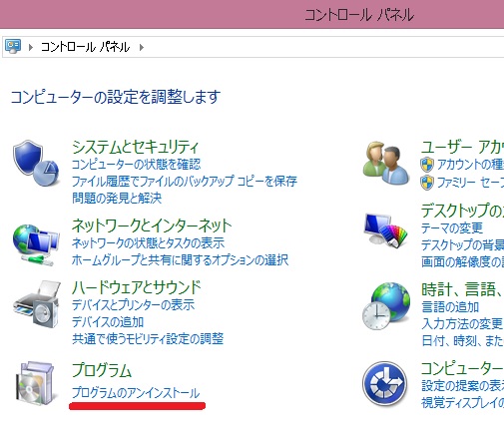Open コンピューター ease of access heading
The width and height of the screenshot is (504, 444).
pos(462,368)
